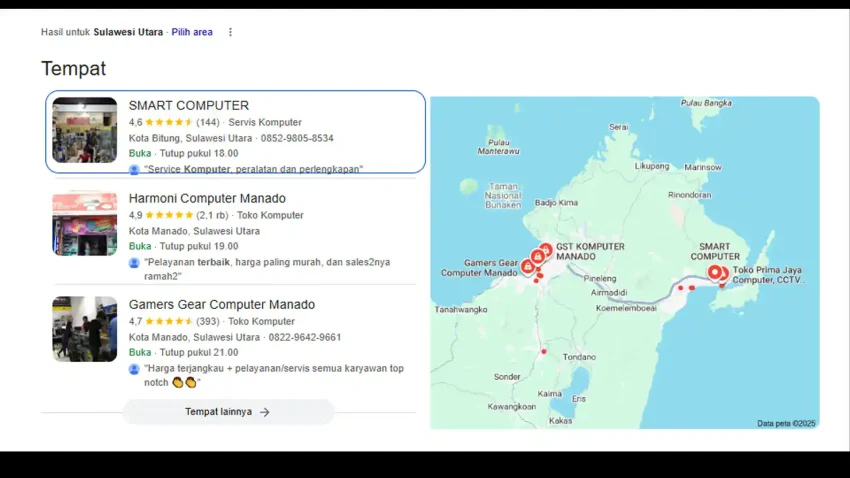Click Kota Bitung, Sulawesi Utara address
The height and width of the screenshot is (478, 850).
tap(190, 138)
